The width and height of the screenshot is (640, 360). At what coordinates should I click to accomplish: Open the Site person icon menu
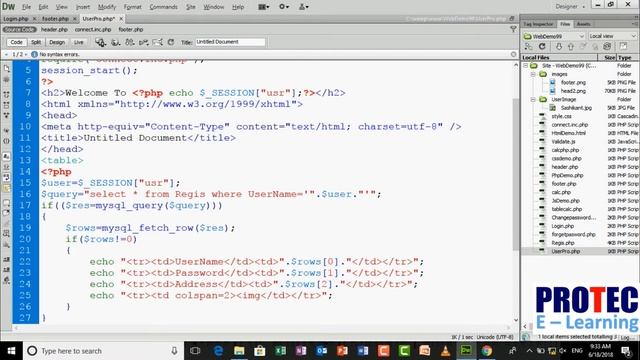[304, 7]
